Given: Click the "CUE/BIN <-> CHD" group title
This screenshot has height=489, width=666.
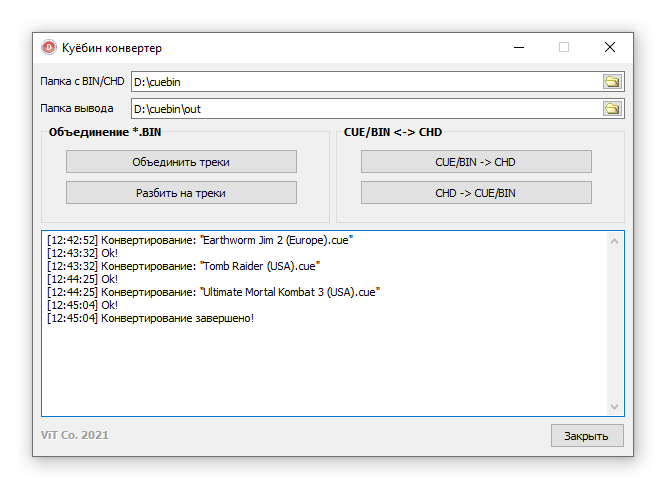Looking at the screenshot, I should pyautogui.click(x=393, y=132).
